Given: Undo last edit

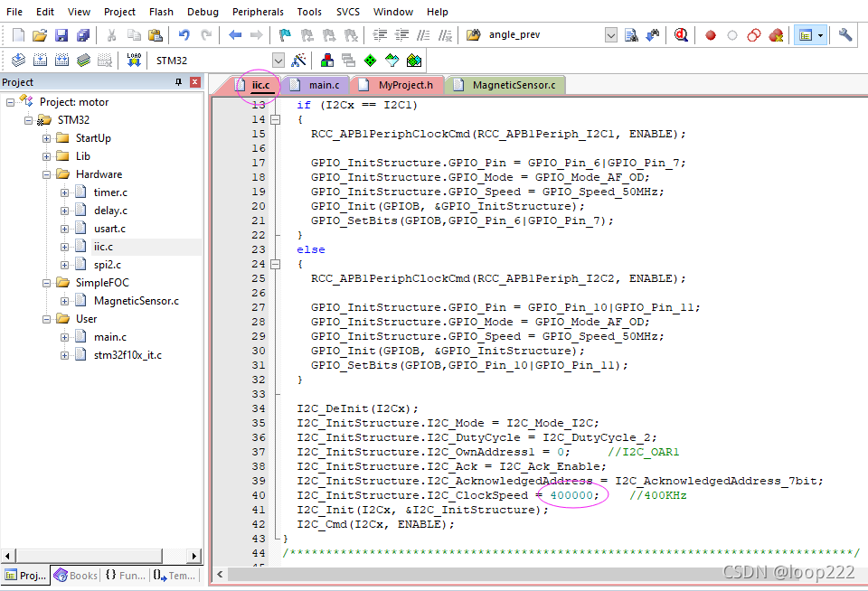Looking at the screenshot, I should pos(184,35).
